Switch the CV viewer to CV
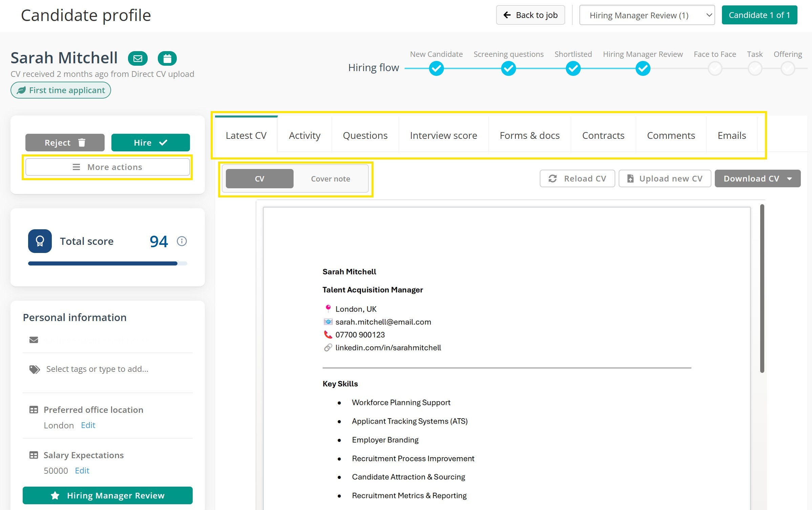Screen dimensions: 812x510 pos(260,179)
